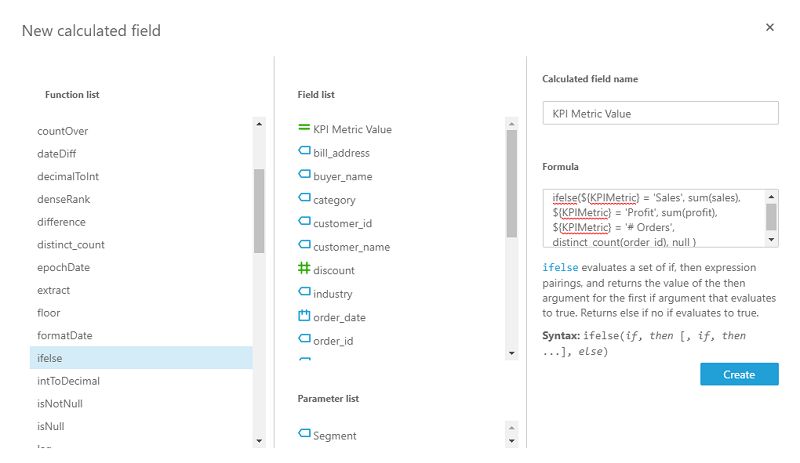Viewport: 800px width, 463px height.
Task: Click the discount numeric hash icon
Action: pos(304,269)
